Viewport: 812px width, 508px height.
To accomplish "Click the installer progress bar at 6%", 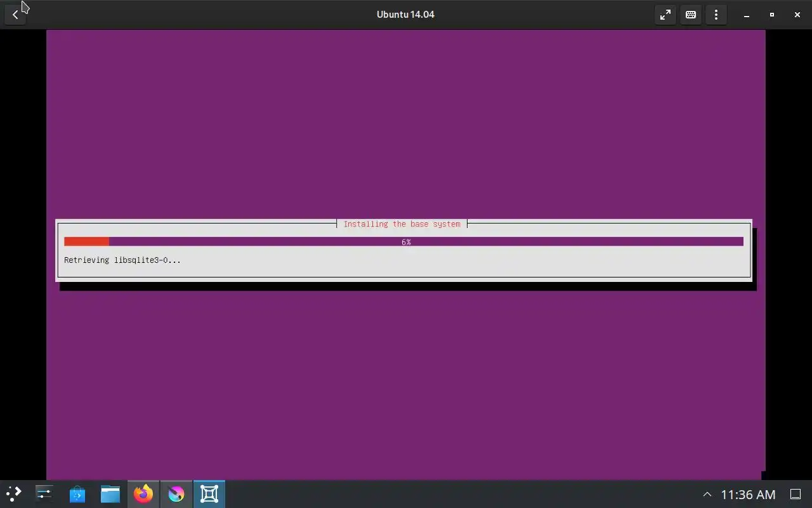I will coord(403,242).
